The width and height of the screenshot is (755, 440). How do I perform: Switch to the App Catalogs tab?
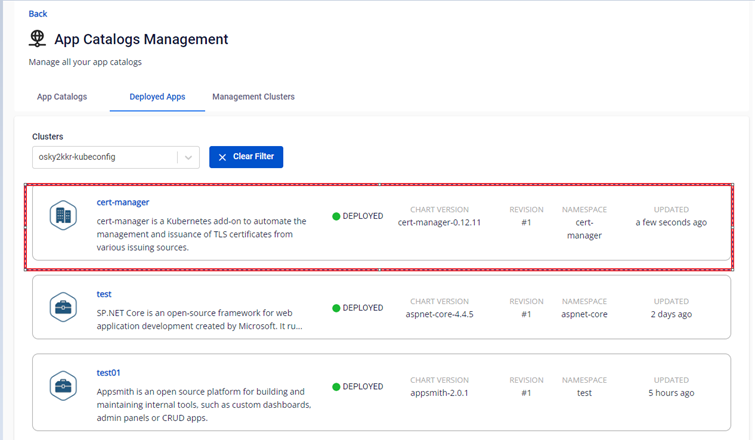point(62,97)
